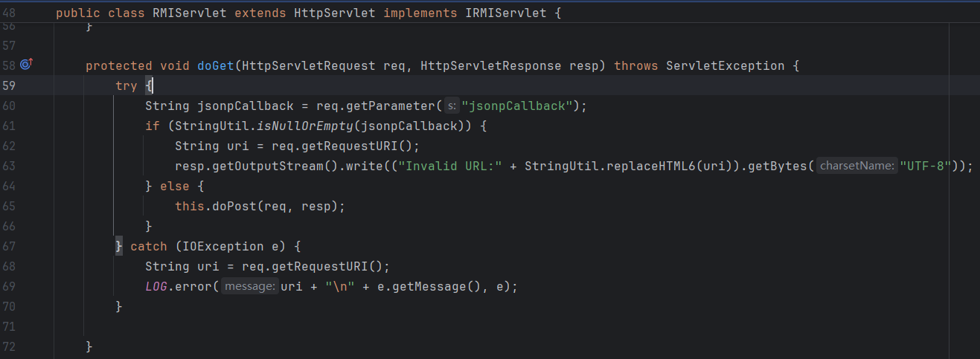Click the "UTF-8" string literal
Image resolution: width=980 pixels, height=359 pixels.
point(926,166)
